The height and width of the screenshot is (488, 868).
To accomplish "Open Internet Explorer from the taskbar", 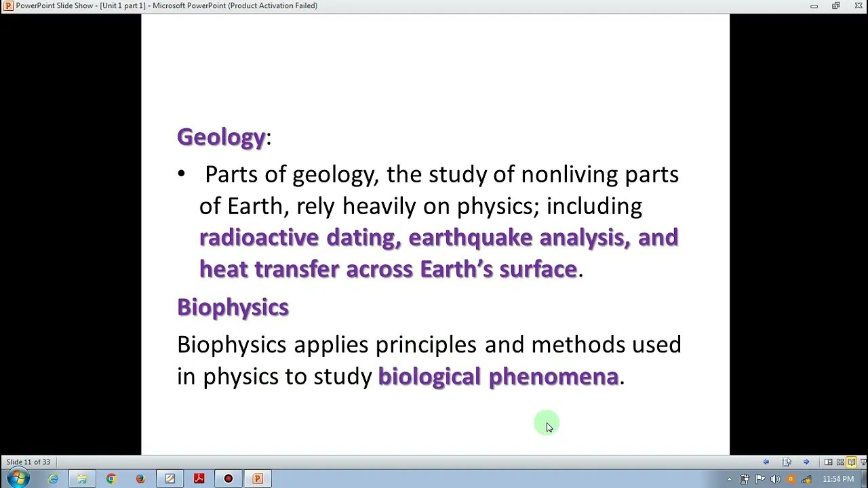I will pyautogui.click(x=53, y=479).
